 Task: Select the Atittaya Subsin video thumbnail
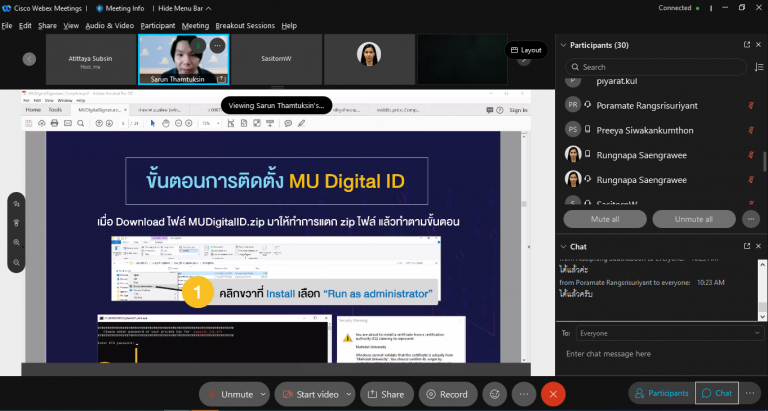coord(90,59)
